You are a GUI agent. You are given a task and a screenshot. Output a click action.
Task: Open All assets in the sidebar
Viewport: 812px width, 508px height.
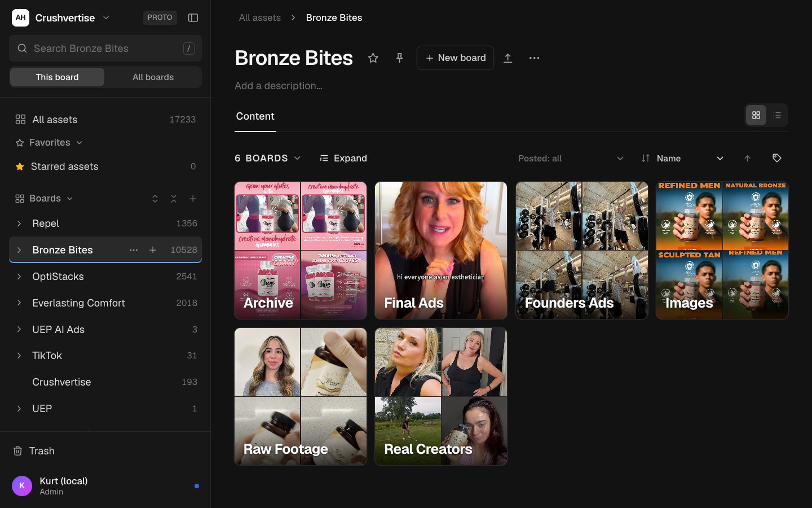[105, 120]
